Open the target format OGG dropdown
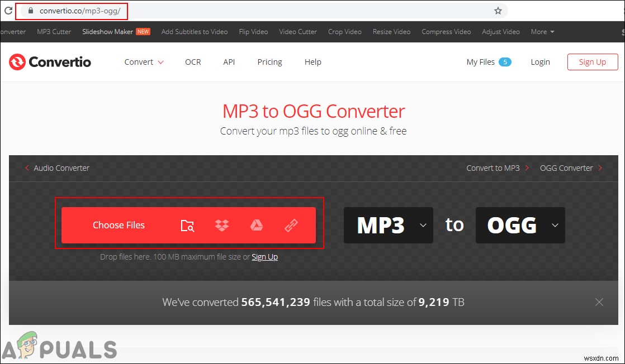The height and width of the screenshot is (364, 625). point(520,225)
